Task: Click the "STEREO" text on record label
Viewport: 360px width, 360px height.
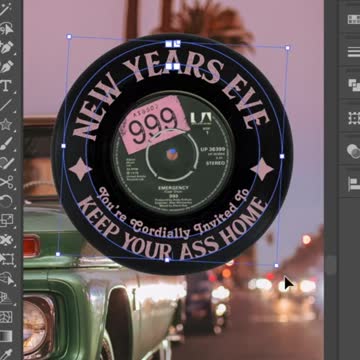Action: coord(215,163)
